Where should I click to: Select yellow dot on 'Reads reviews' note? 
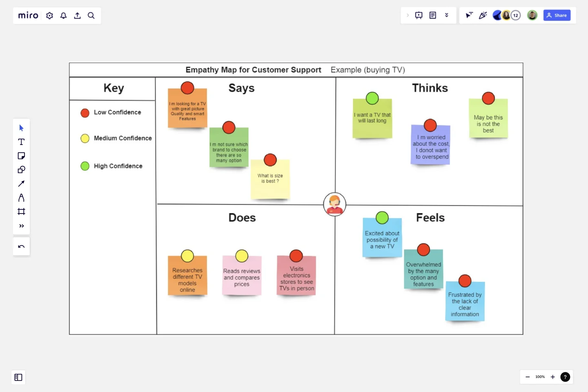click(x=242, y=256)
